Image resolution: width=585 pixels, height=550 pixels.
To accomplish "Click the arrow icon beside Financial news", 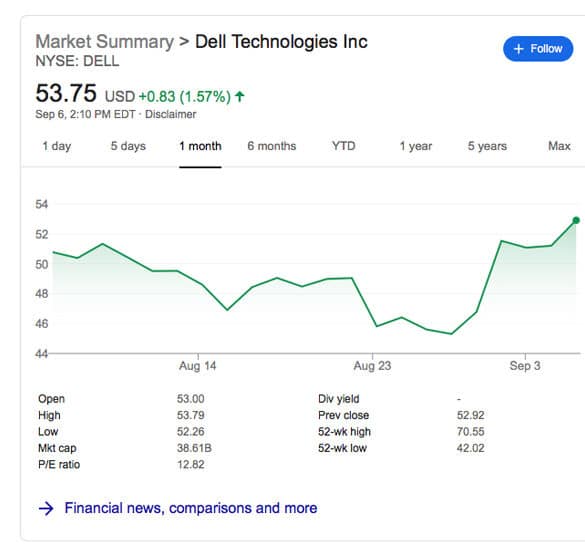I will (x=46, y=509).
